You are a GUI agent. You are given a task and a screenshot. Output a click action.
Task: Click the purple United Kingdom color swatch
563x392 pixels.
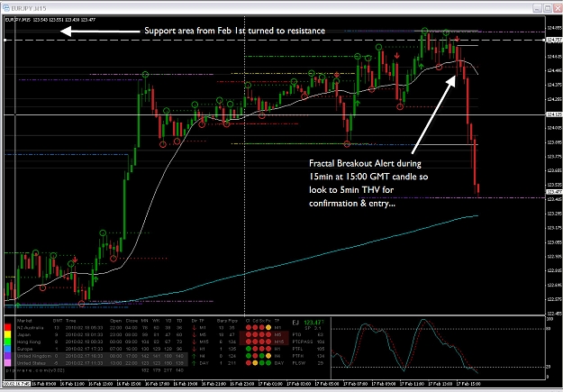[x=8, y=356]
